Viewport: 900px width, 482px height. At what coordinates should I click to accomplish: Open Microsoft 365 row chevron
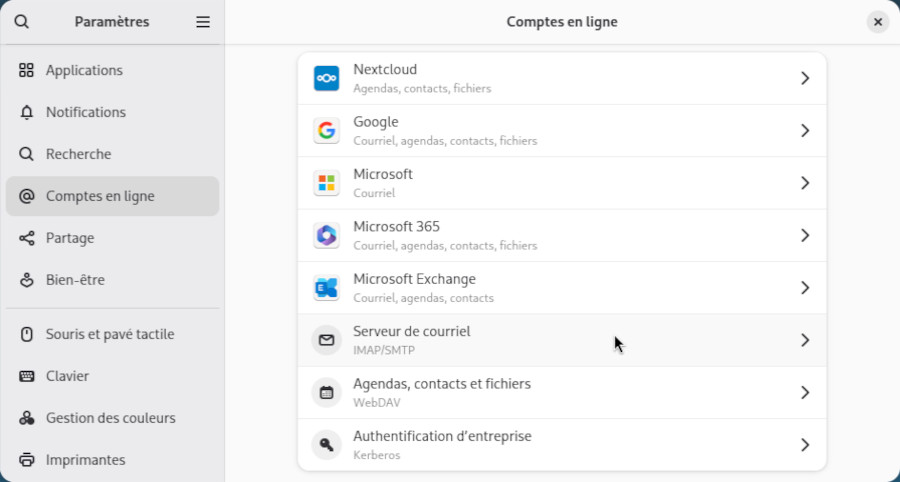[805, 235]
